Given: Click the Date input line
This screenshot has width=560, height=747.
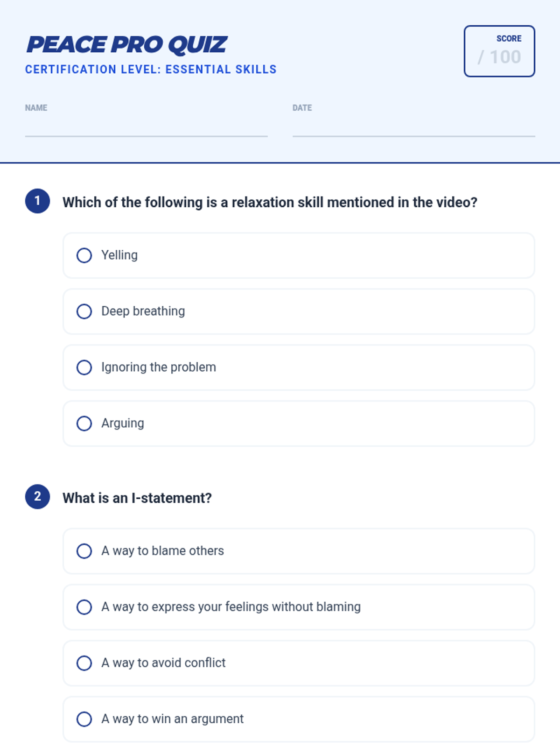Looking at the screenshot, I should (x=413, y=128).
